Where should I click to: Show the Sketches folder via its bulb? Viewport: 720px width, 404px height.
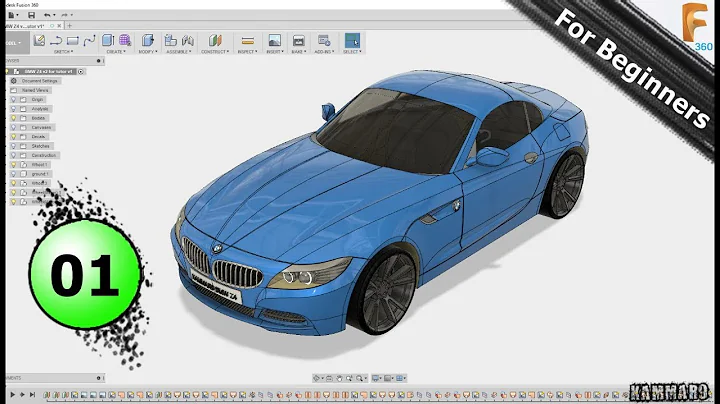coord(13,146)
